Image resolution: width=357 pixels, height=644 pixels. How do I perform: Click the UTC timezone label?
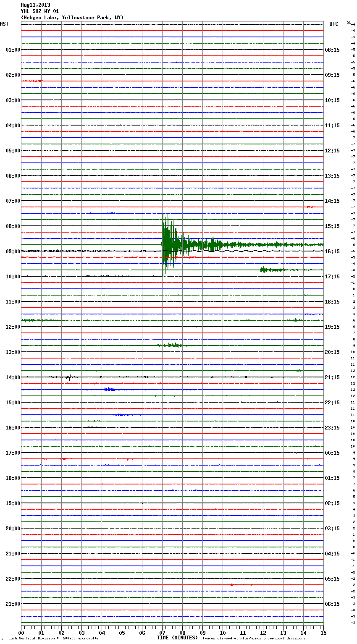click(x=333, y=24)
